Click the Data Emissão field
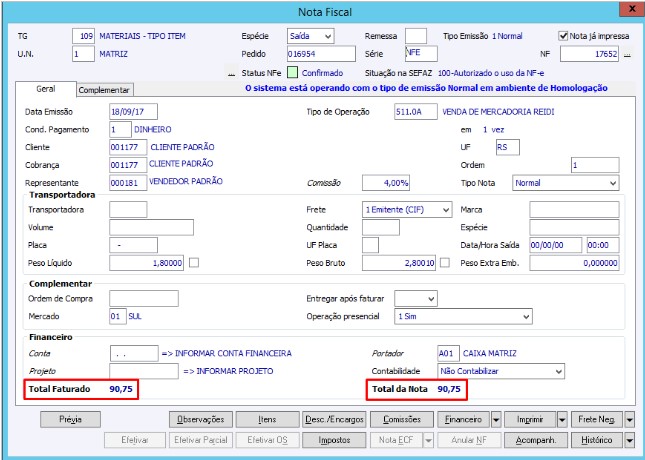The height and width of the screenshot is (460, 645). [x=133, y=112]
